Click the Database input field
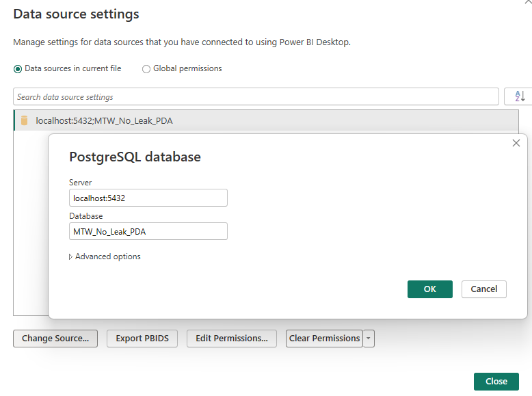Image resolution: width=532 pixels, height=396 pixels. pyautogui.click(x=148, y=231)
